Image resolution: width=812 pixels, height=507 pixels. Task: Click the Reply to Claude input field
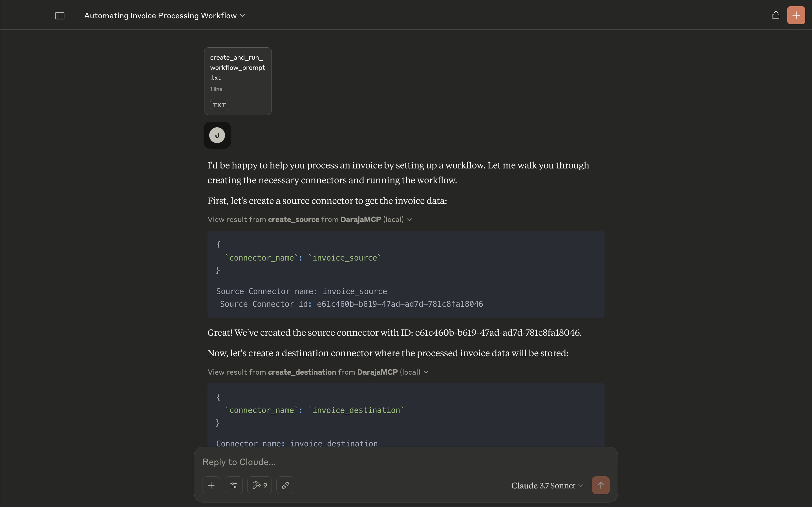coord(386,462)
